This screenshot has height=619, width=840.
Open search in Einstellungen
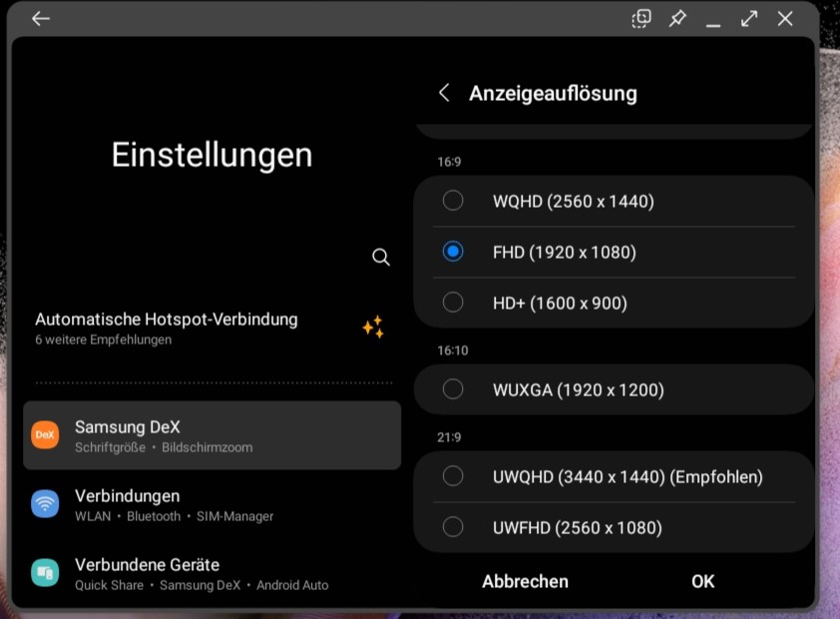tap(380, 257)
